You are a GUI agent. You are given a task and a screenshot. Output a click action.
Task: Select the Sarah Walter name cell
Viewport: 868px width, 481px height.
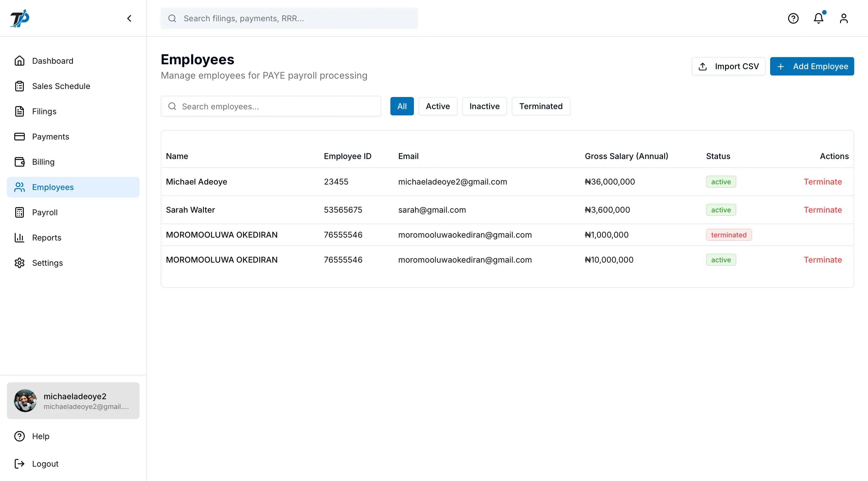pos(190,210)
